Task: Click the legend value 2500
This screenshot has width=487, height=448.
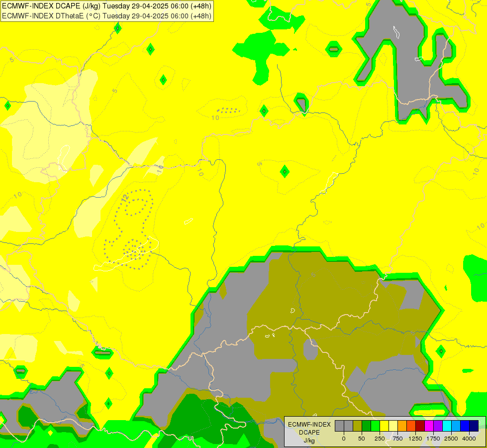Action: click(451, 439)
